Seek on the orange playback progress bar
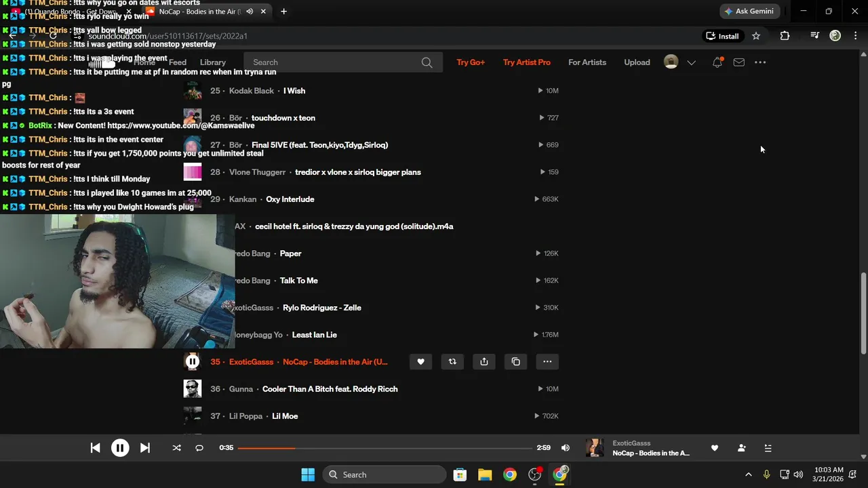The height and width of the screenshot is (488, 868). tap(384, 448)
